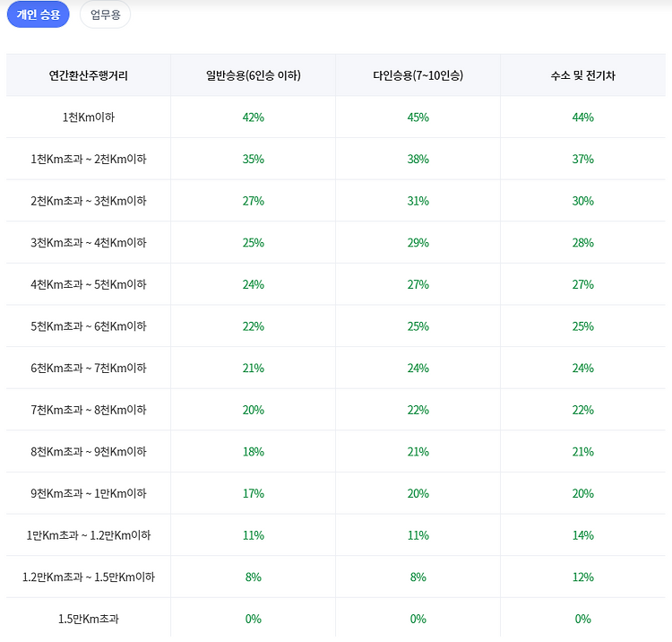
Task: Select the 1천Km초과 ~ 2천Km이하 row label
Action: [x=89, y=159]
